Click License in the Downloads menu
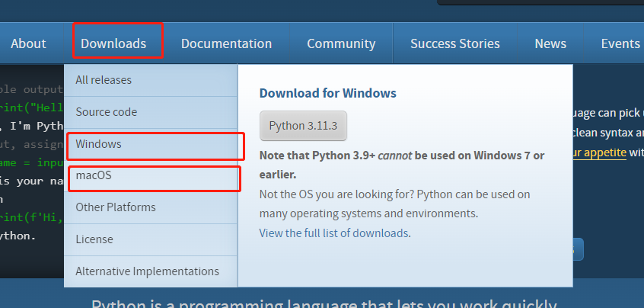Image resolution: width=644 pixels, height=308 pixels. [x=94, y=239]
